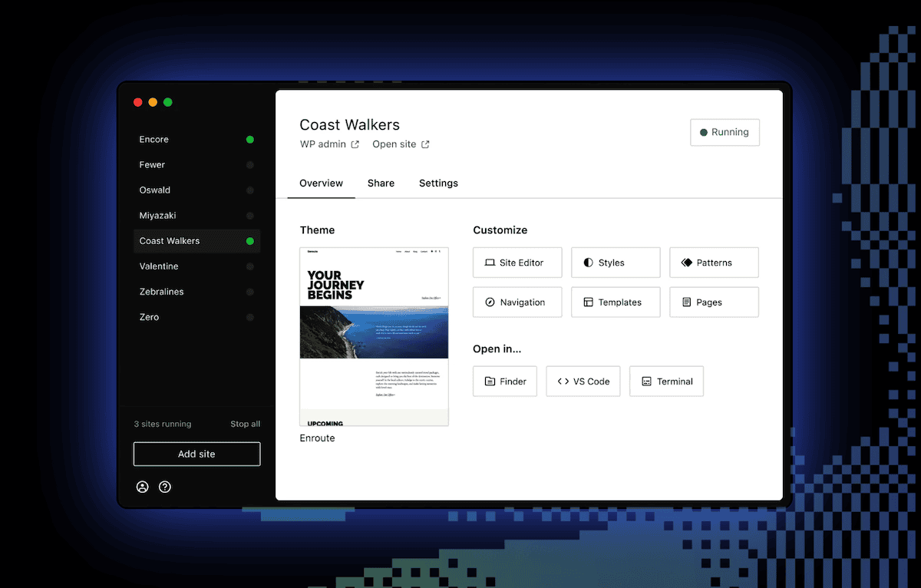921x588 pixels.
Task: Click the Coast Walkers site title
Action: [349, 124]
